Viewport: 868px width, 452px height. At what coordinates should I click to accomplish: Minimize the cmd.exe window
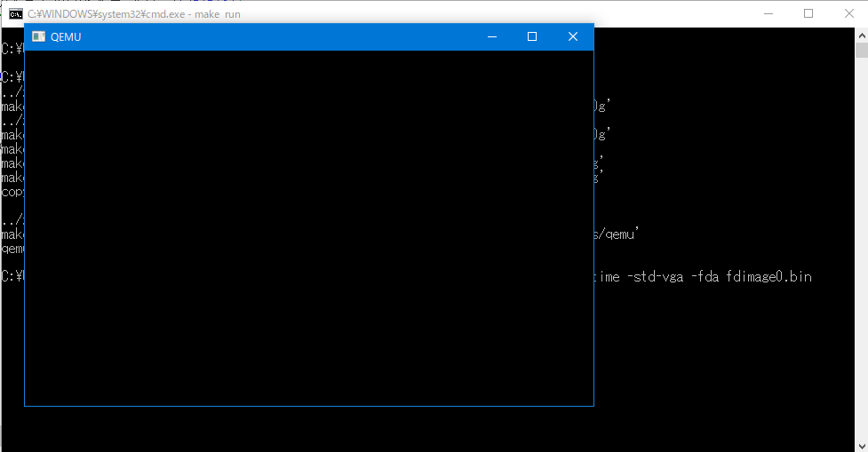(768, 13)
